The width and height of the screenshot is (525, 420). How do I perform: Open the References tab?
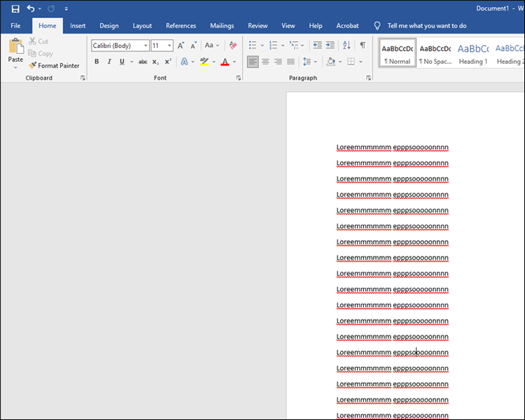pyautogui.click(x=181, y=26)
